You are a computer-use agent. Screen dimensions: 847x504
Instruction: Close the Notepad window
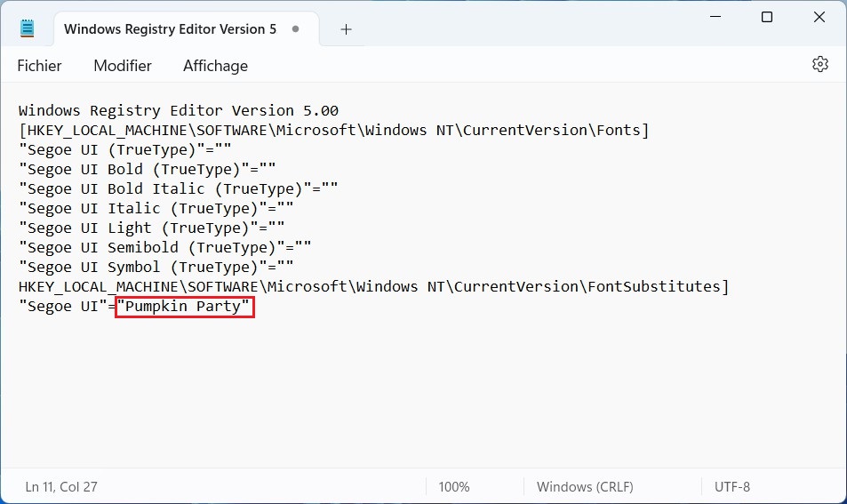pyautogui.click(x=819, y=17)
